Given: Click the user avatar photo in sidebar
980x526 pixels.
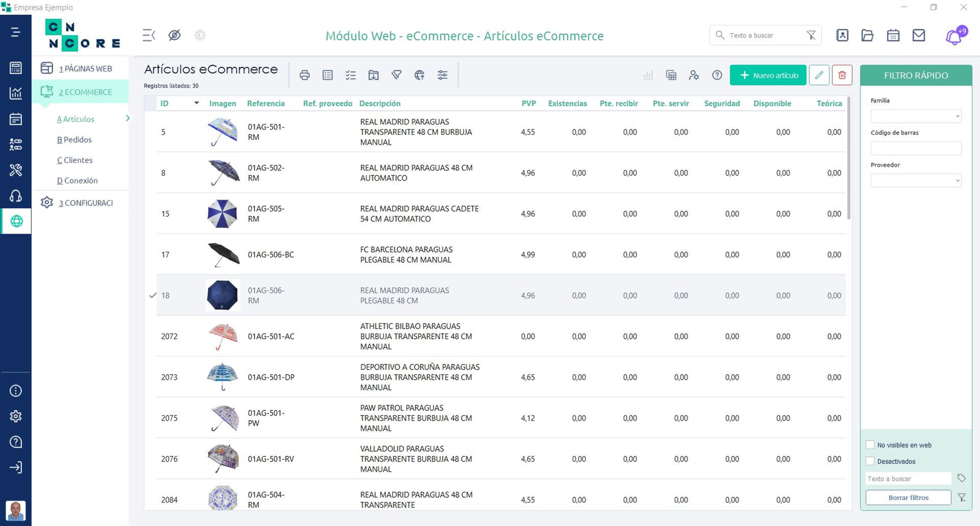Looking at the screenshot, I should pyautogui.click(x=16, y=511).
